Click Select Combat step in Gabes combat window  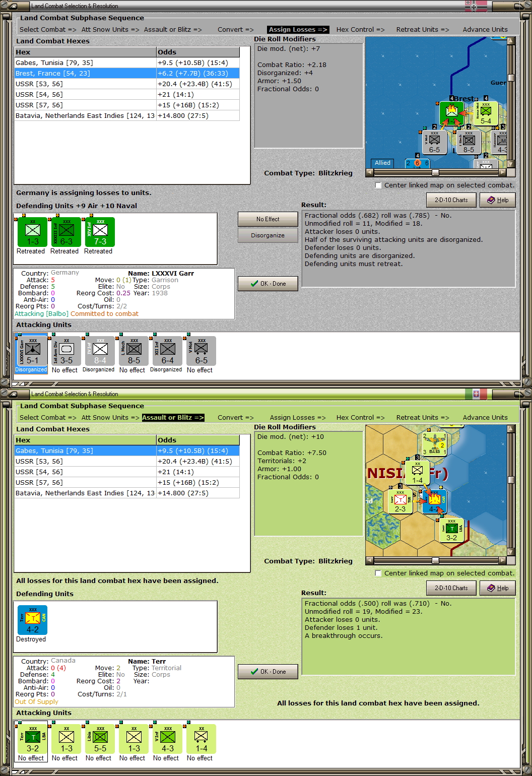(48, 418)
